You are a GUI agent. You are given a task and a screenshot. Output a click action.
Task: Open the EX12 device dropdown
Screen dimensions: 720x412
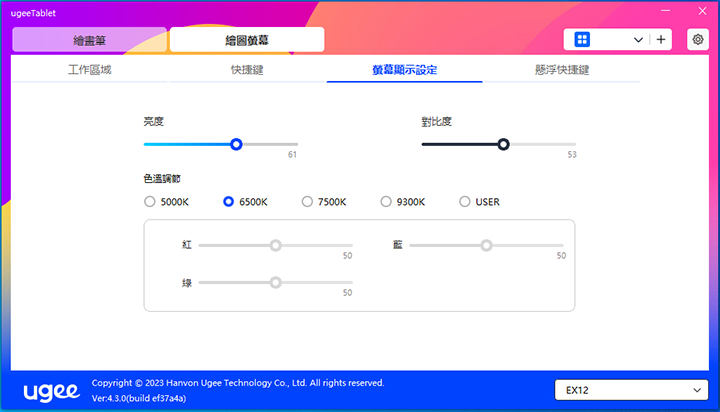[631, 389]
